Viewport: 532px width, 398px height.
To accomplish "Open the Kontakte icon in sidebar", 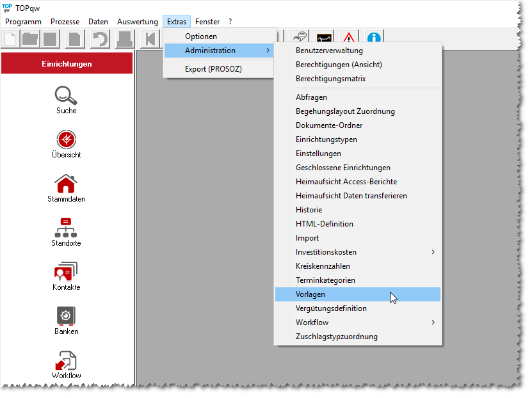I will pos(66,273).
